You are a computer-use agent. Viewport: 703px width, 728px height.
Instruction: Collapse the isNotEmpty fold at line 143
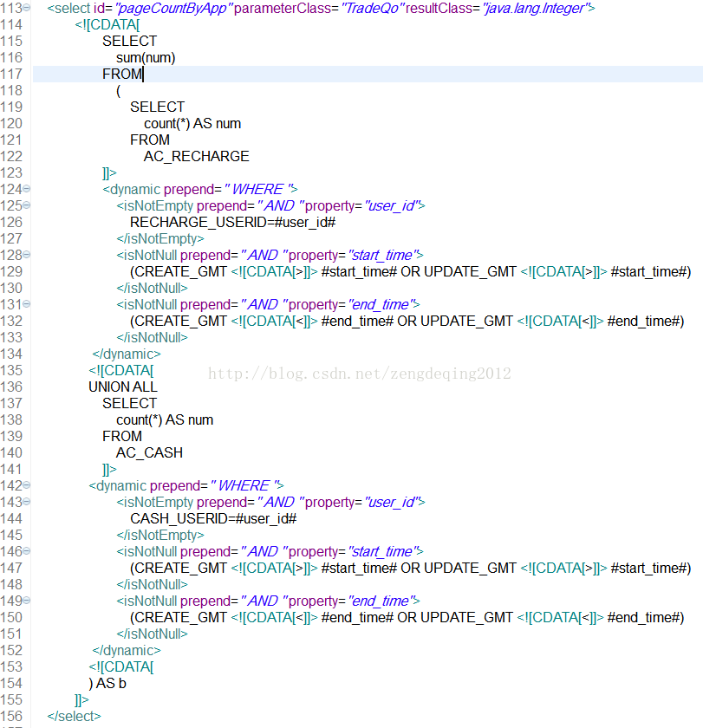[x=27, y=502]
